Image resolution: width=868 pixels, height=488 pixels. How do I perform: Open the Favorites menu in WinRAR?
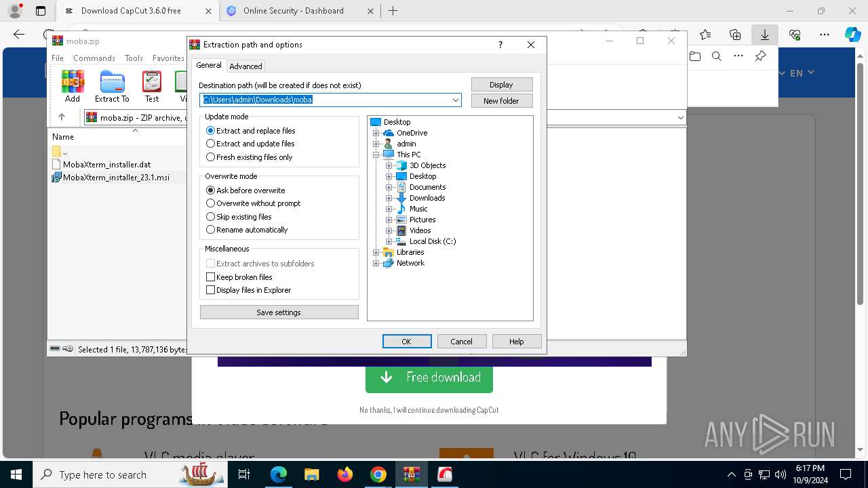(x=168, y=58)
